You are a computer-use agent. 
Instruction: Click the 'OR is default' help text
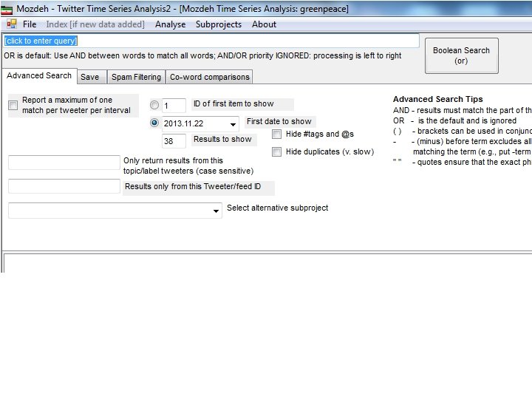(202, 55)
